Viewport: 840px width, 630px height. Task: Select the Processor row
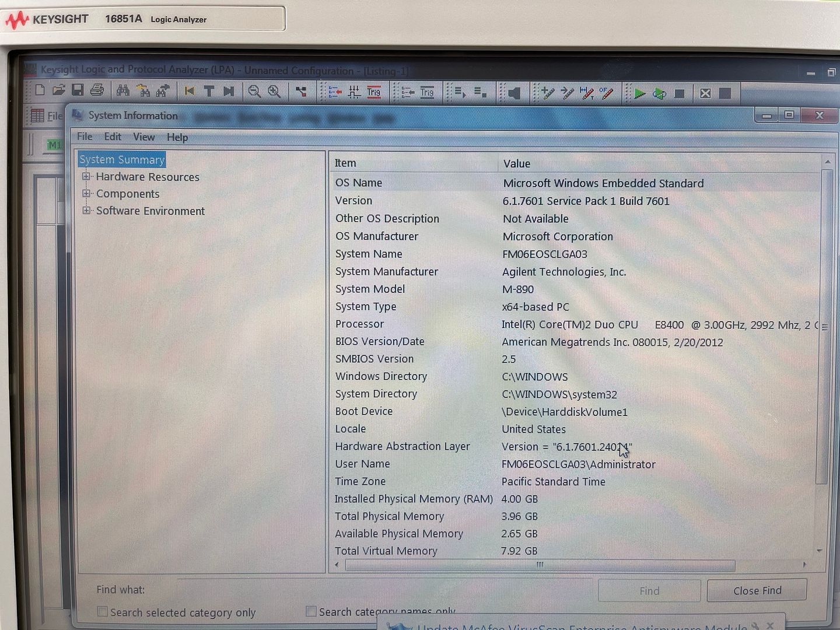click(575, 324)
